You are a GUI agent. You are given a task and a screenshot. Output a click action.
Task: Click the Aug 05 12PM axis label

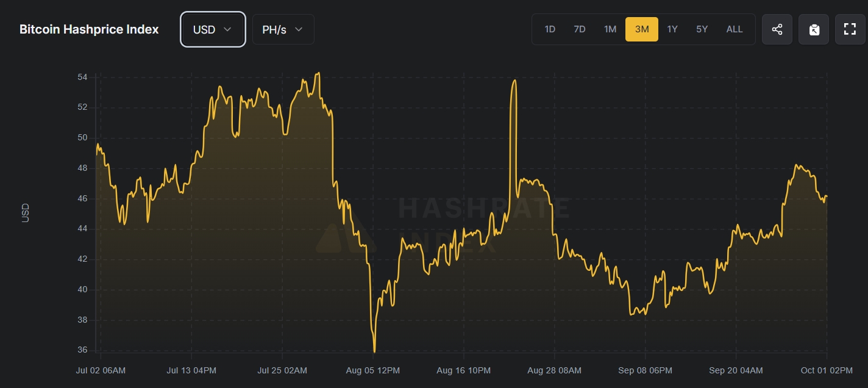click(373, 370)
